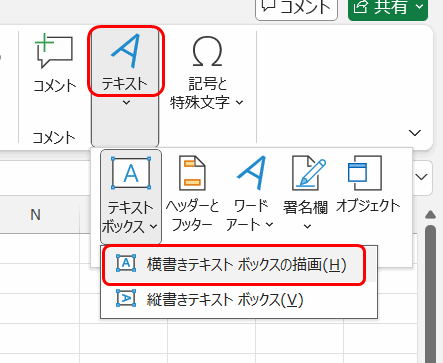Expand the テキストボックス dropdown arrow
Image resolution: width=443 pixels, height=363 pixels.
tap(153, 227)
